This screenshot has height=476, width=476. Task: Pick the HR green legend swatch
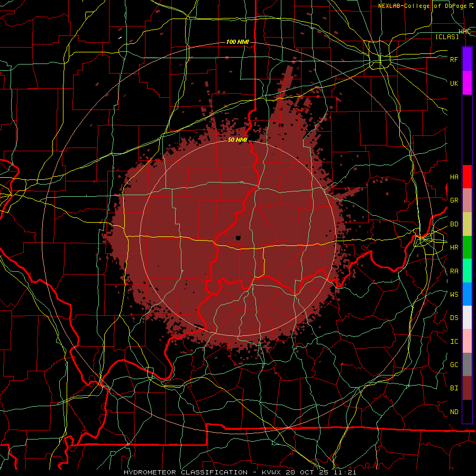[467, 247]
